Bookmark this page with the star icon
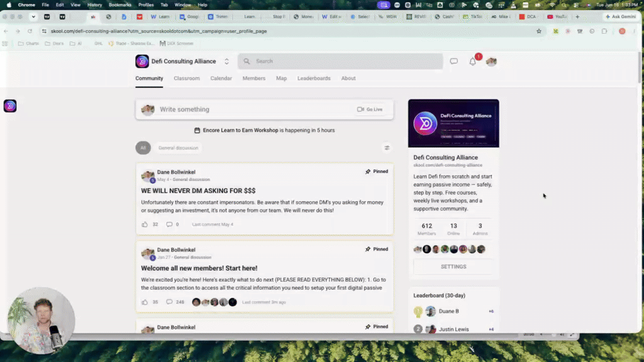This screenshot has width=644, height=362. click(539, 31)
